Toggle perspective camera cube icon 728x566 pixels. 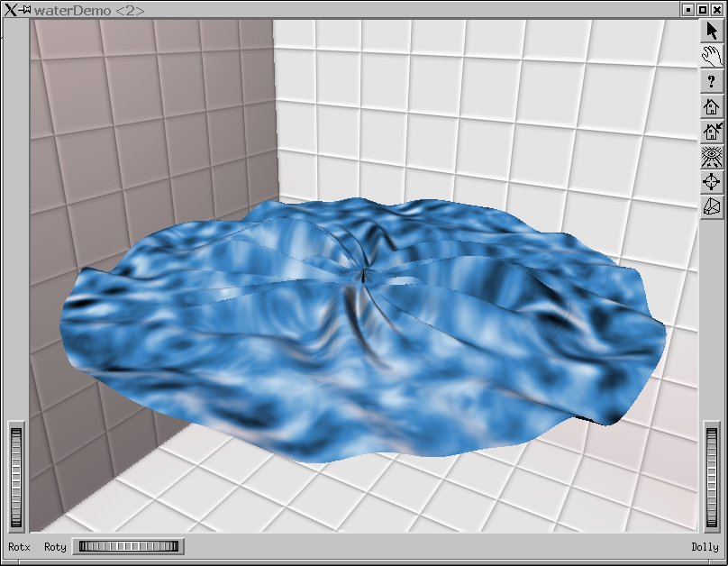pyautogui.click(x=711, y=206)
